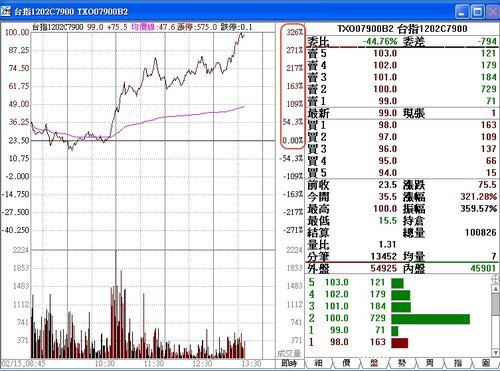Click the 最新 label
Viewport: 500px width, 371px height.
pos(318,113)
